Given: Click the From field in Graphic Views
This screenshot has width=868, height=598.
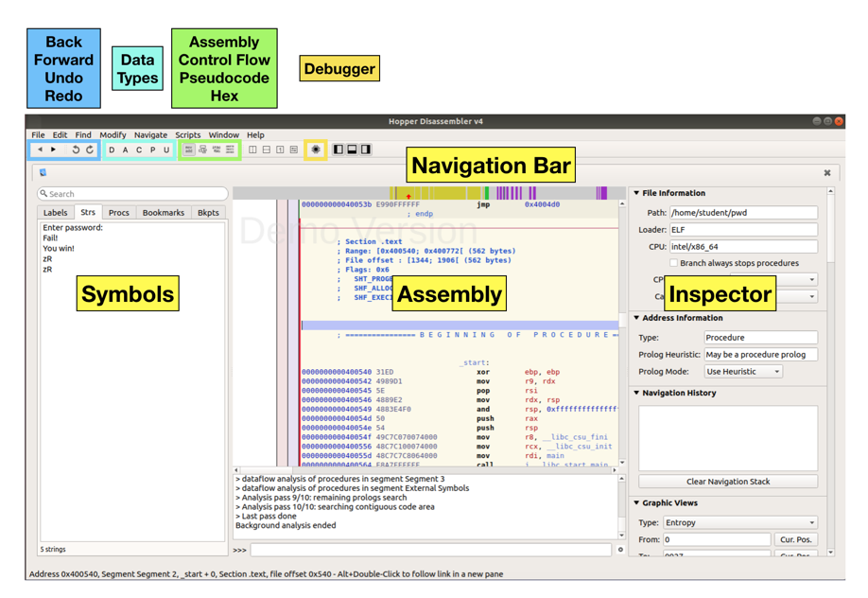Looking at the screenshot, I should coord(717,539).
